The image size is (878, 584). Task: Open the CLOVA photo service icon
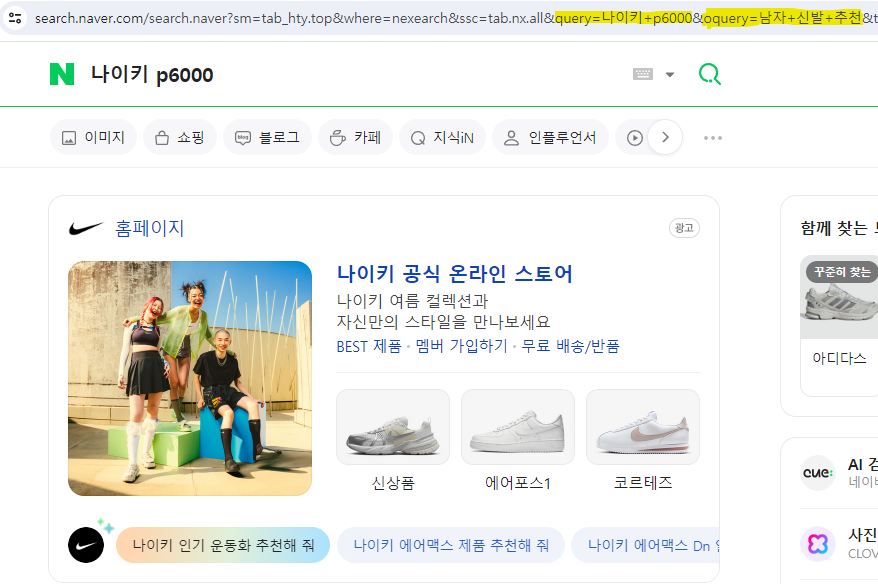pyautogui.click(x=818, y=544)
